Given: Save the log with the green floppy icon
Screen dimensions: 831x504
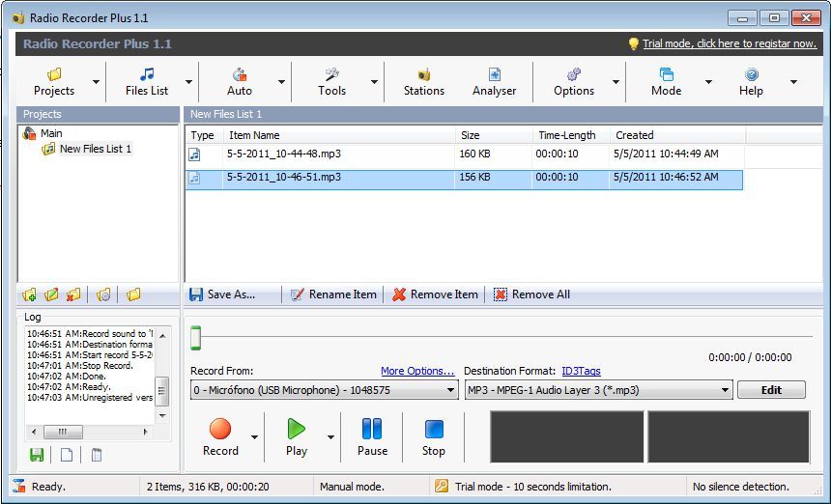Looking at the screenshot, I should pos(37,455).
